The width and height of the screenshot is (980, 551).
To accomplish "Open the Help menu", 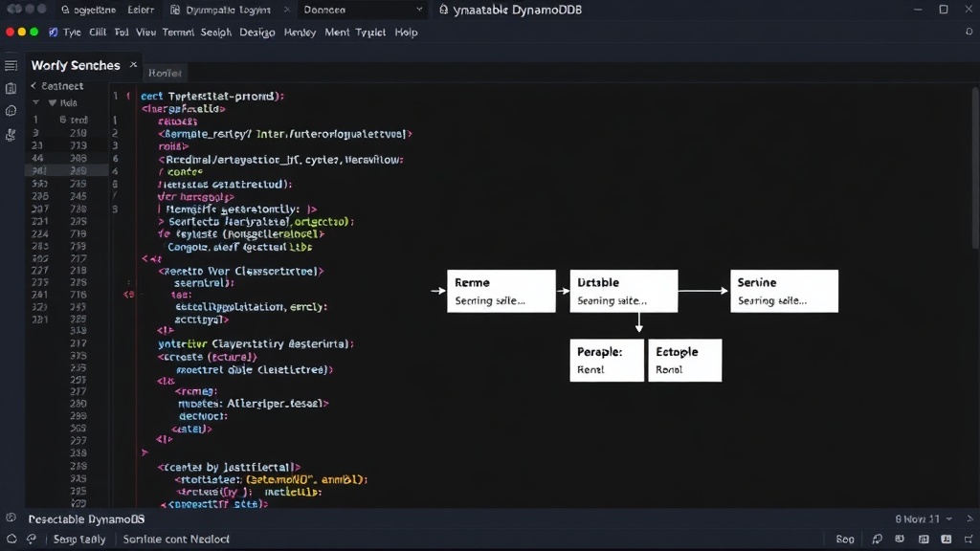I will [406, 33].
